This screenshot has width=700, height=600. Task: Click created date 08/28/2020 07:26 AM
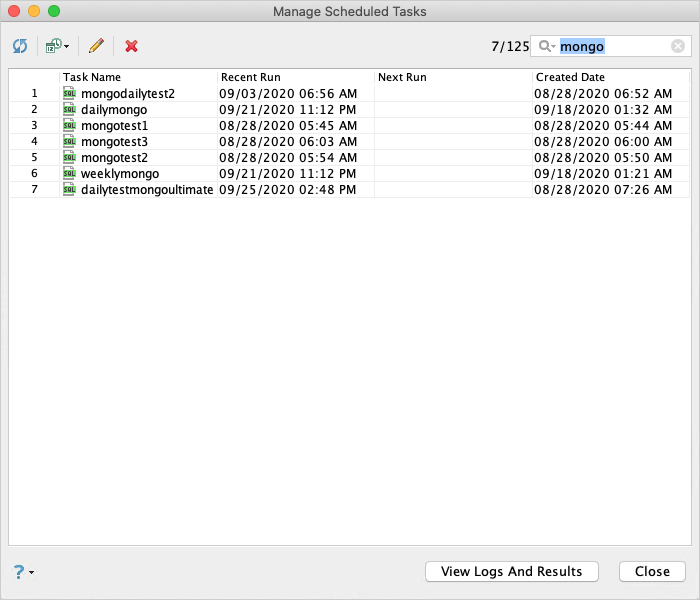pos(603,190)
